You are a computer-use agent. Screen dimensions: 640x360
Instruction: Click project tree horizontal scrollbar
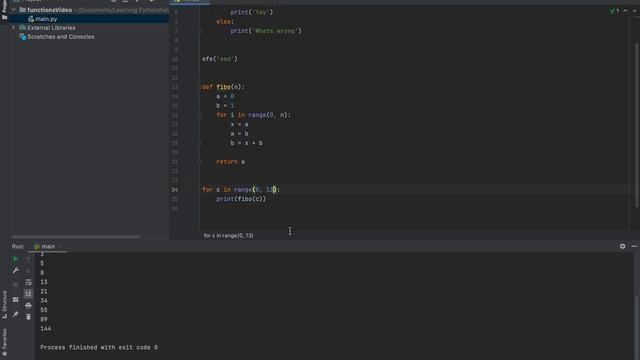pos(76,236)
